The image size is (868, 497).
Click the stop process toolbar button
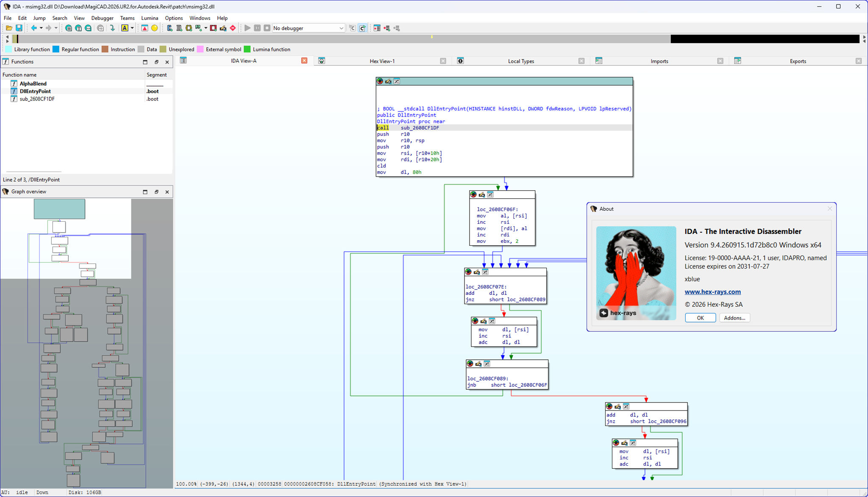click(267, 28)
